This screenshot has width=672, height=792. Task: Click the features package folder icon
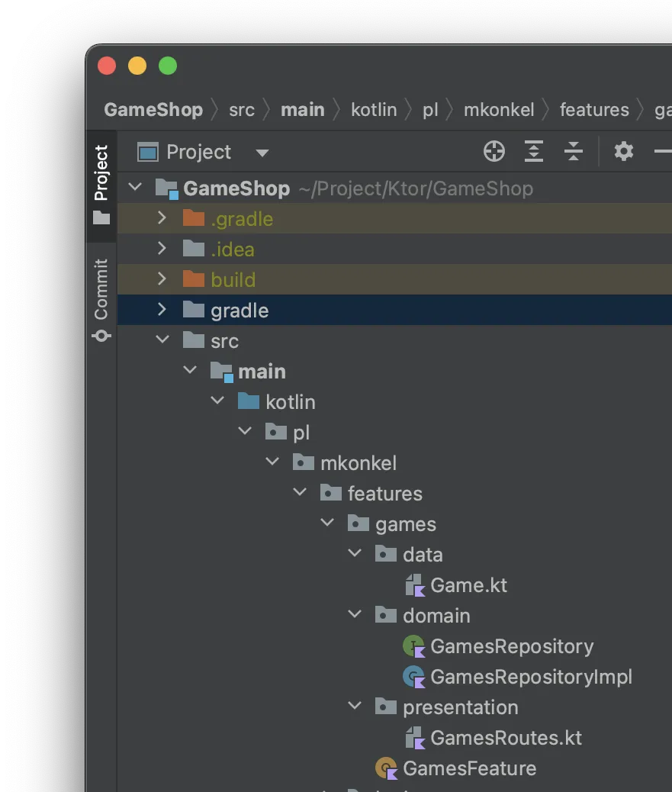(331, 493)
